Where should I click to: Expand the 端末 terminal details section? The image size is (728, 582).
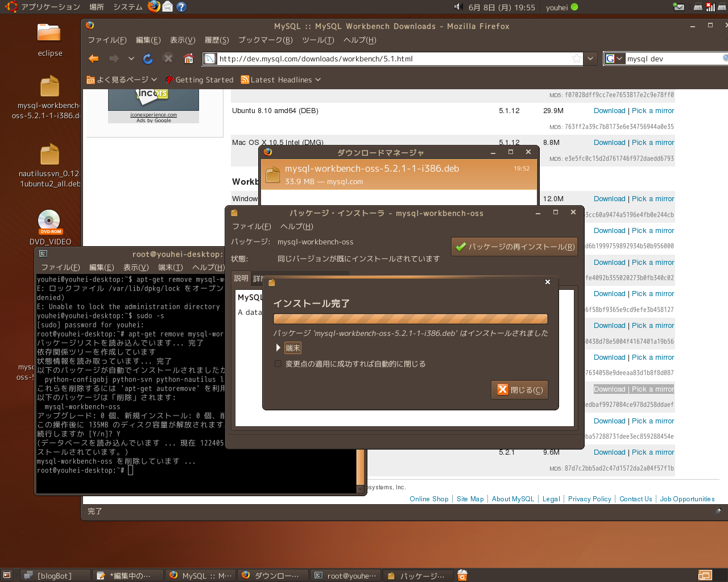pos(278,348)
